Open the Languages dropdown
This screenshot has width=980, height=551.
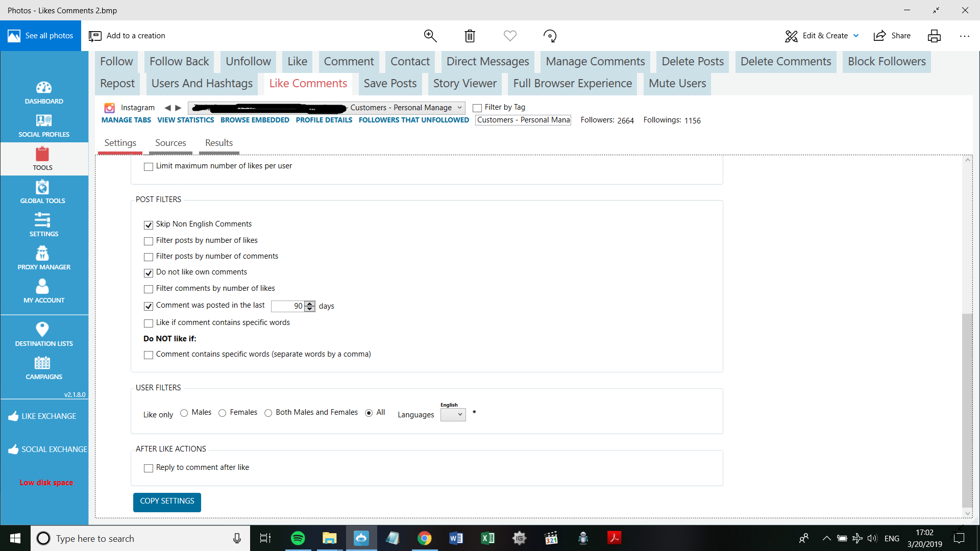[x=453, y=415]
